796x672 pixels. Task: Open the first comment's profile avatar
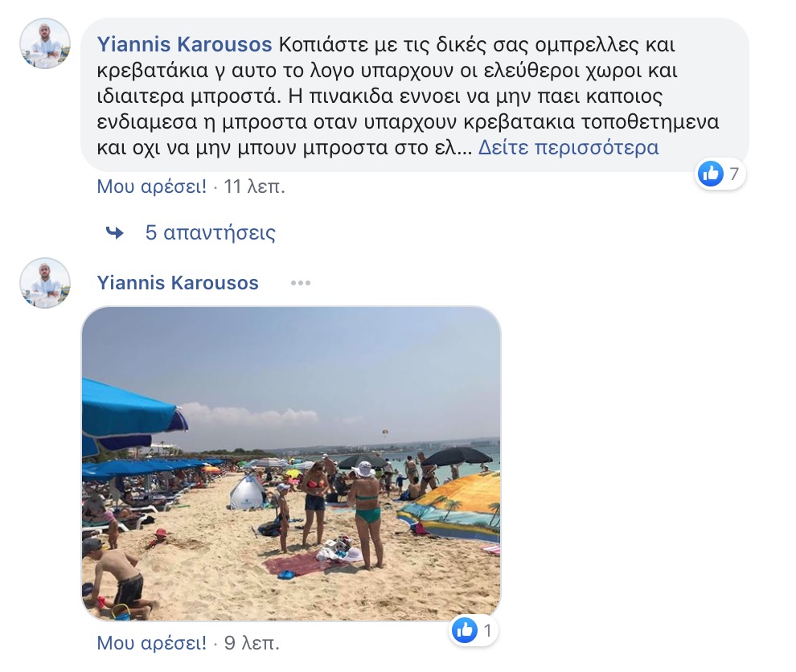(x=45, y=43)
